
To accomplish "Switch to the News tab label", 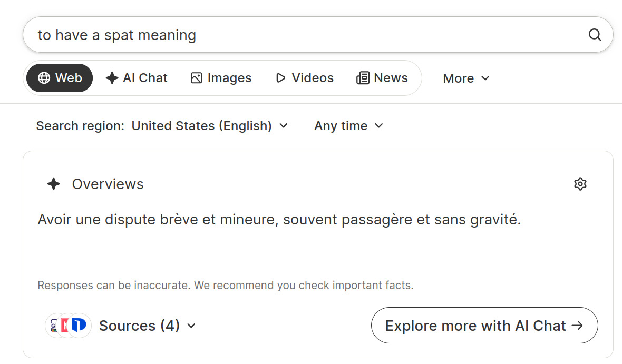I will point(391,78).
